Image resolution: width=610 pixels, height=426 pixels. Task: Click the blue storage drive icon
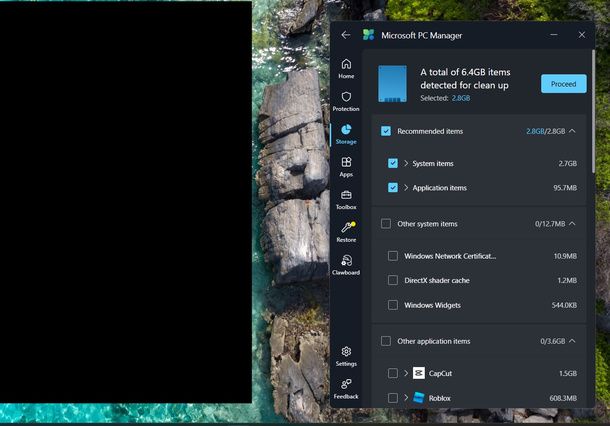(x=393, y=84)
